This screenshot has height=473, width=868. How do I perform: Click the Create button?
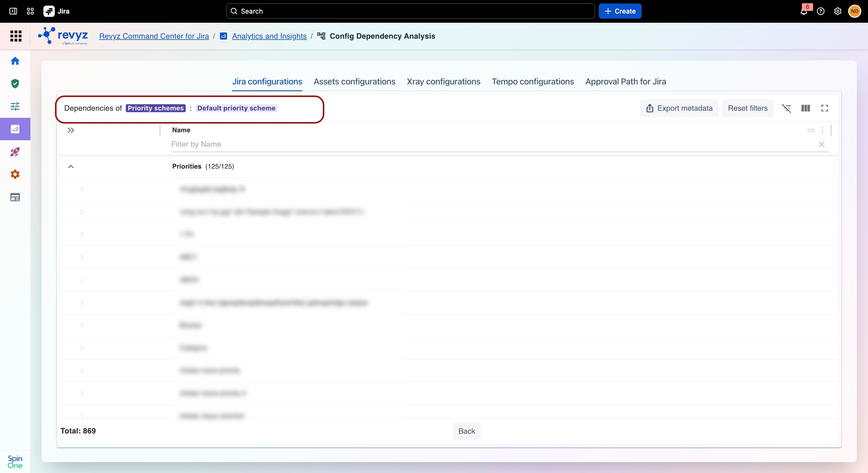click(x=620, y=11)
